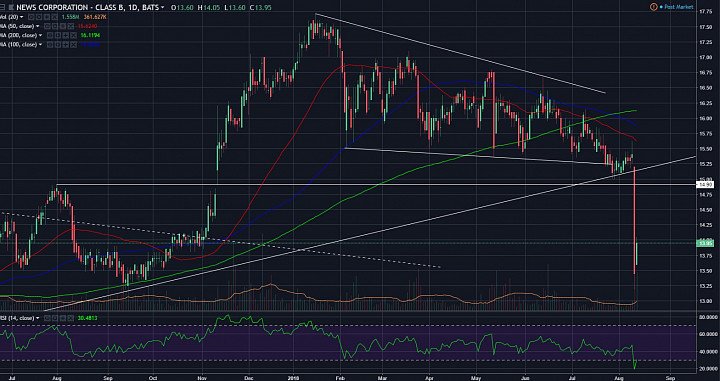Click the green MA 200 value 16.1194
This screenshot has height=381, width=720.
[x=90, y=35]
